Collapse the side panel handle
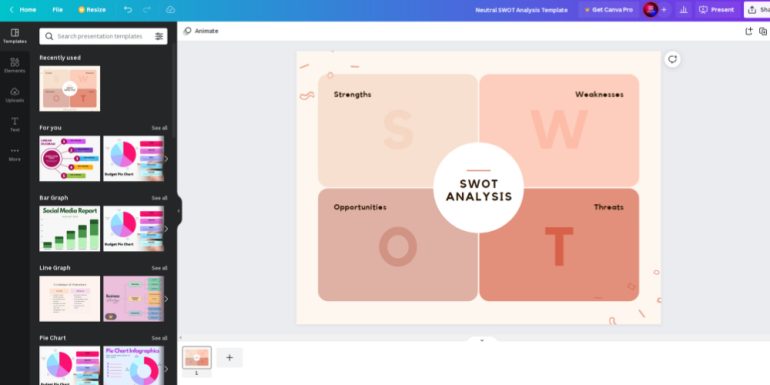Screen dimensions: 770x385 point(179,211)
